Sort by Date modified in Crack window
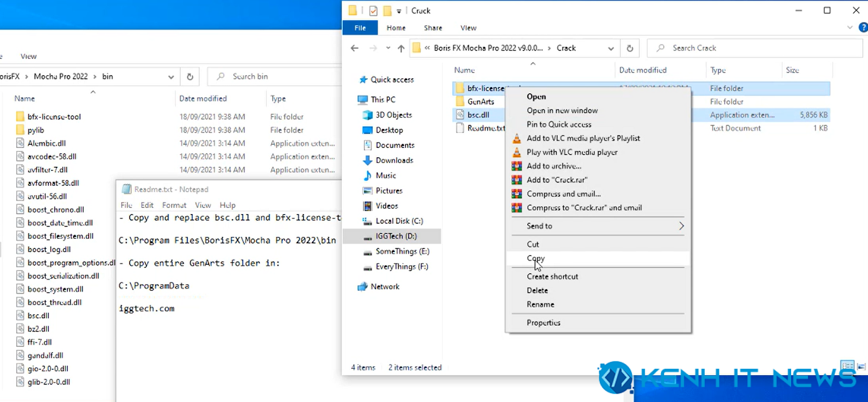The width and height of the screenshot is (868, 402). click(643, 70)
